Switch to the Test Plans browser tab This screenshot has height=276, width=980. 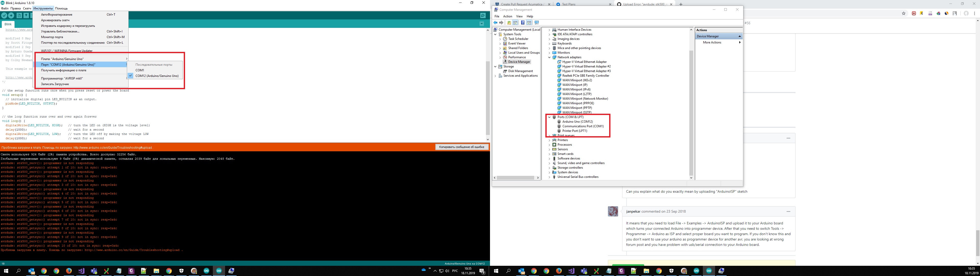584,4
